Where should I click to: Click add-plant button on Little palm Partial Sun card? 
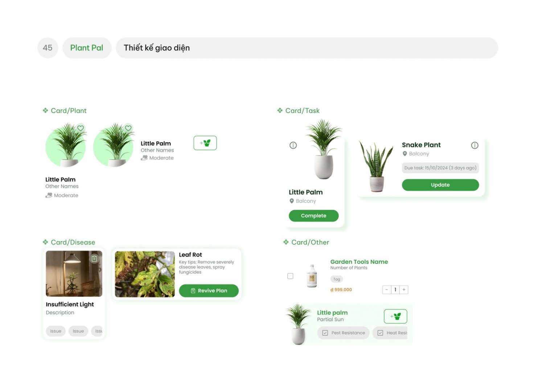click(395, 317)
